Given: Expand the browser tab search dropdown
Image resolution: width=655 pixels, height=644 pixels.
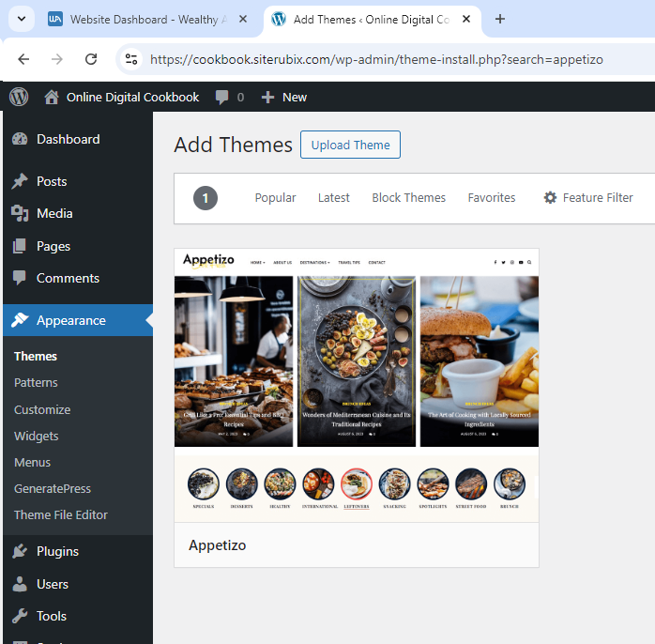Looking at the screenshot, I should [x=20, y=19].
